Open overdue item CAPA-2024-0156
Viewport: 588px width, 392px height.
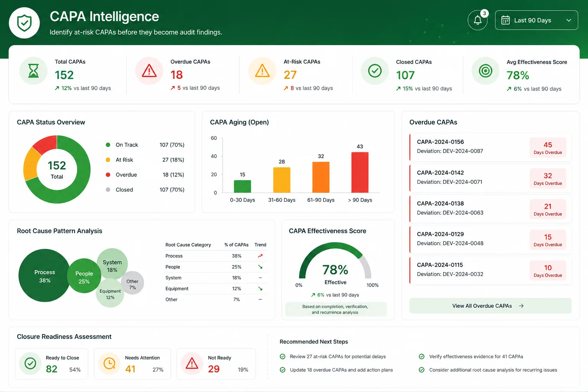click(x=490, y=147)
